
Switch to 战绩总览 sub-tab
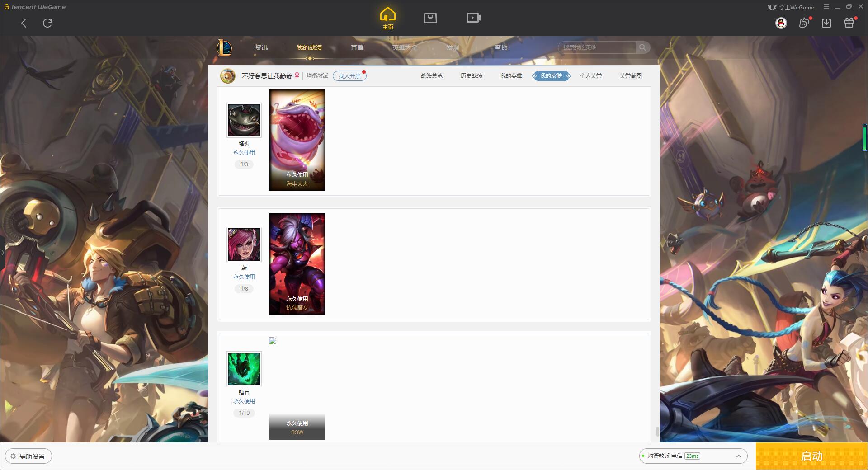pyautogui.click(x=432, y=76)
